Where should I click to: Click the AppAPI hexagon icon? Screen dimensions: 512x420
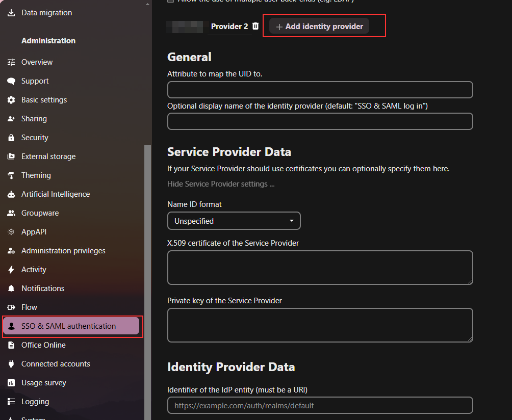coord(11,232)
